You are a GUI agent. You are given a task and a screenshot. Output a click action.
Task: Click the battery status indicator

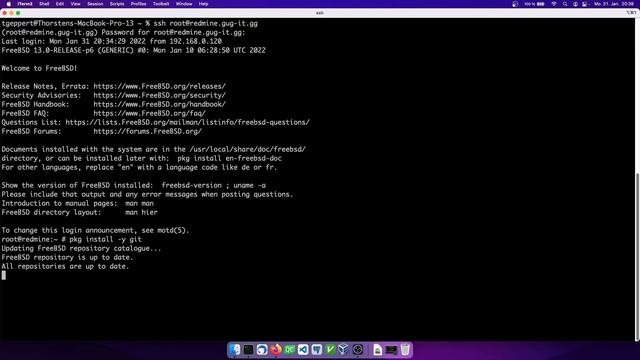(x=535, y=4)
